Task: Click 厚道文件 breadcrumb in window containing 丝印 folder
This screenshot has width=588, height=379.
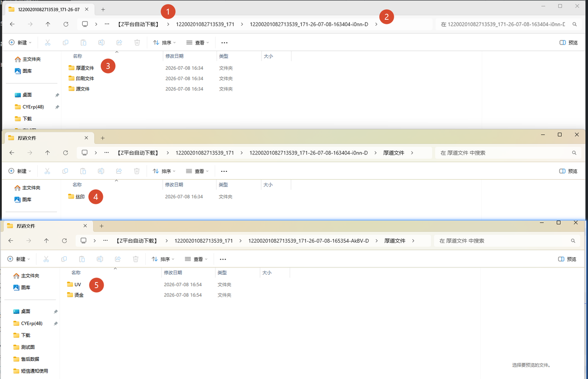Action: pos(394,153)
